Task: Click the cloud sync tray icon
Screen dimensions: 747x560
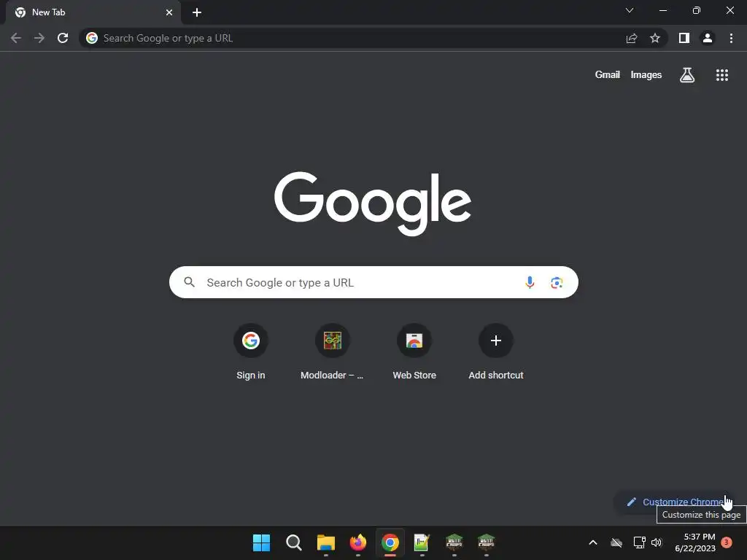Action: pos(616,542)
